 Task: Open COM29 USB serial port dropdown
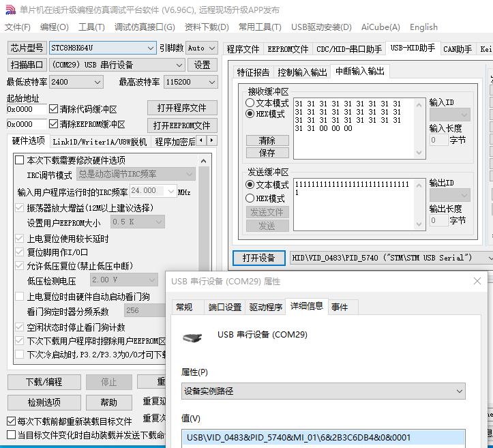point(117,65)
